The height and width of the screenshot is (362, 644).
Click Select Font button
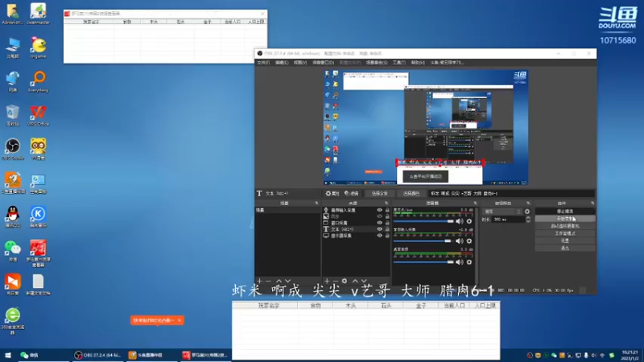coord(379,193)
